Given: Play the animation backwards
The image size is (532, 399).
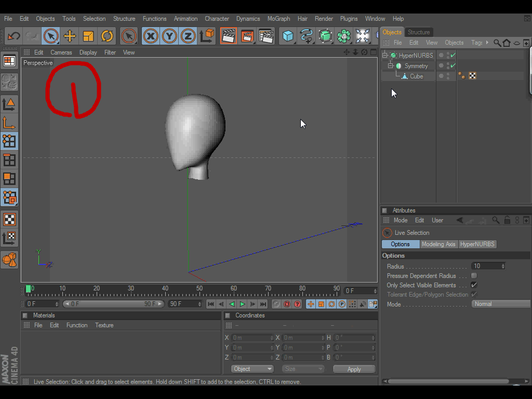Looking at the screenshot, I should point(232,304).
